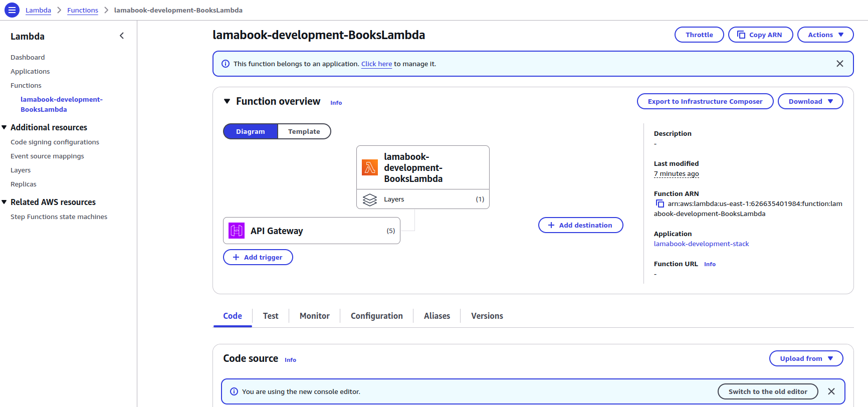The height and width of the screenshot is (407, 868).
Task: Collapse the Function overview section
Action: [227, 101]
